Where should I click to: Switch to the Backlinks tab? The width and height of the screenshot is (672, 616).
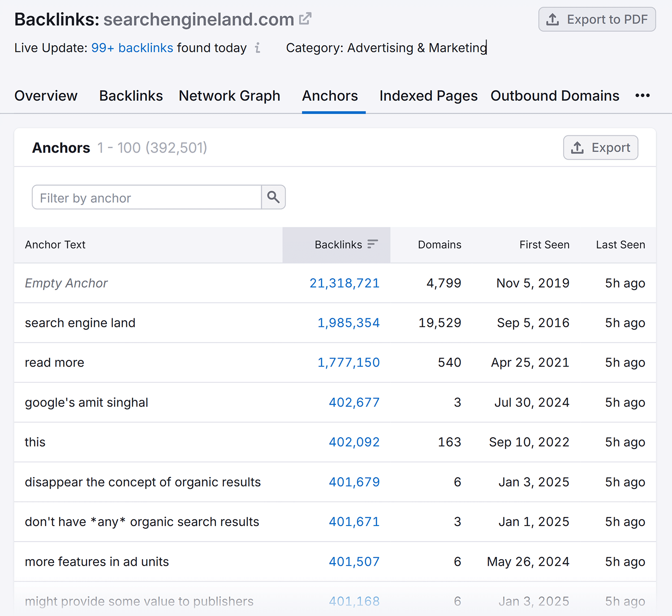pyautogui.click(x=131, y=96)
